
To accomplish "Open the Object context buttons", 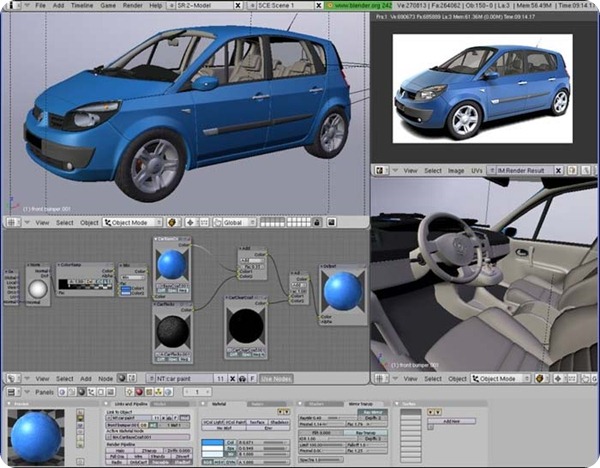I will pyautogui.click(x=91, y=392).
